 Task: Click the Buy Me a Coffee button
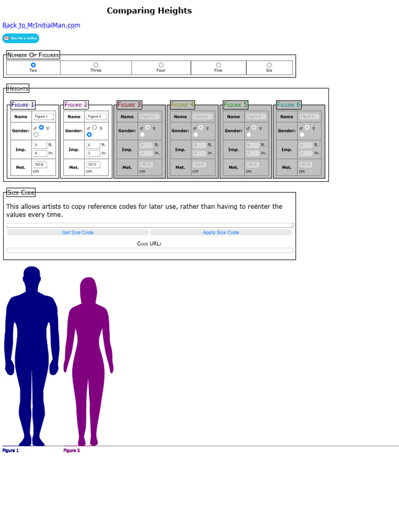(x=21, y=38)
